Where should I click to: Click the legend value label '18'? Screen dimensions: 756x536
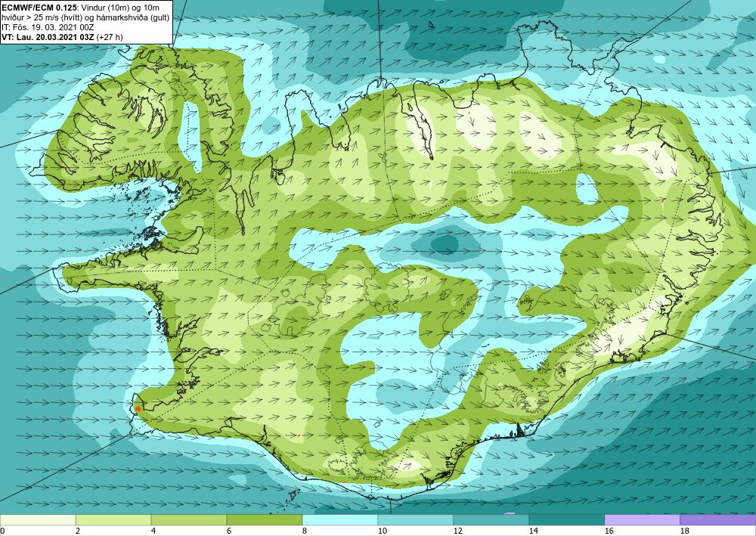(685, 531)
